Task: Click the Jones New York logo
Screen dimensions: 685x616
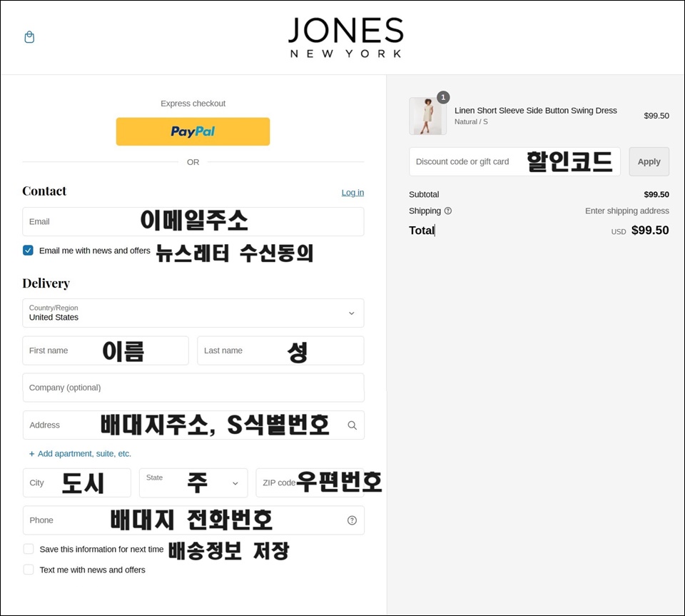Action: click(x=345, y=38)
